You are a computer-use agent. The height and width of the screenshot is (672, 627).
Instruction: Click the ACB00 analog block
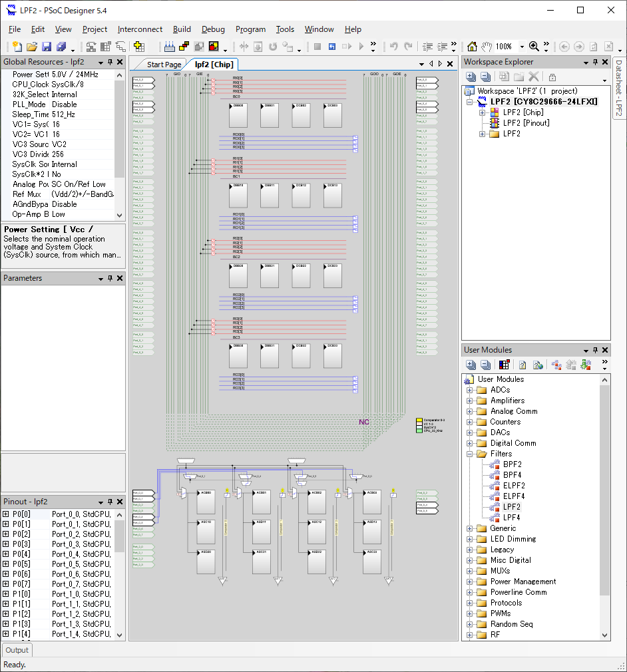[206, 502]
